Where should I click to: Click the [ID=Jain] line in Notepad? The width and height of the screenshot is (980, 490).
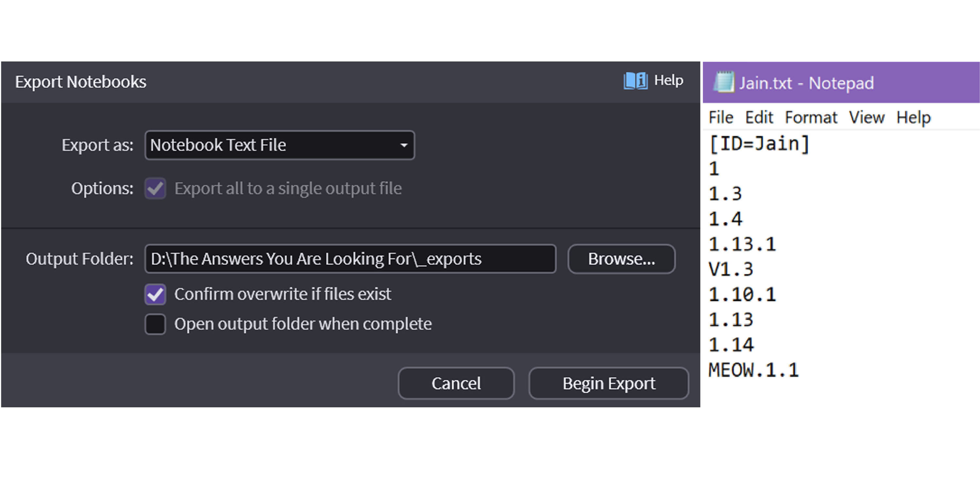tap(759, 144)
